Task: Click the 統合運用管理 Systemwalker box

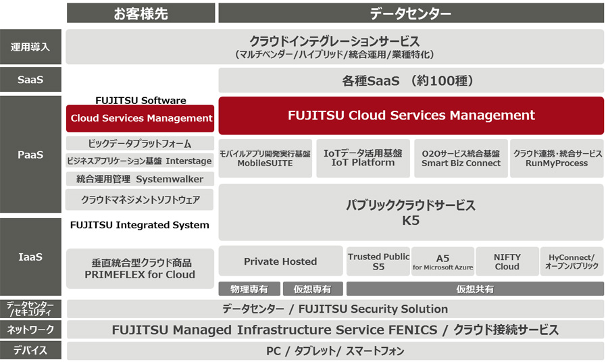Action: (x=141, y=179)
